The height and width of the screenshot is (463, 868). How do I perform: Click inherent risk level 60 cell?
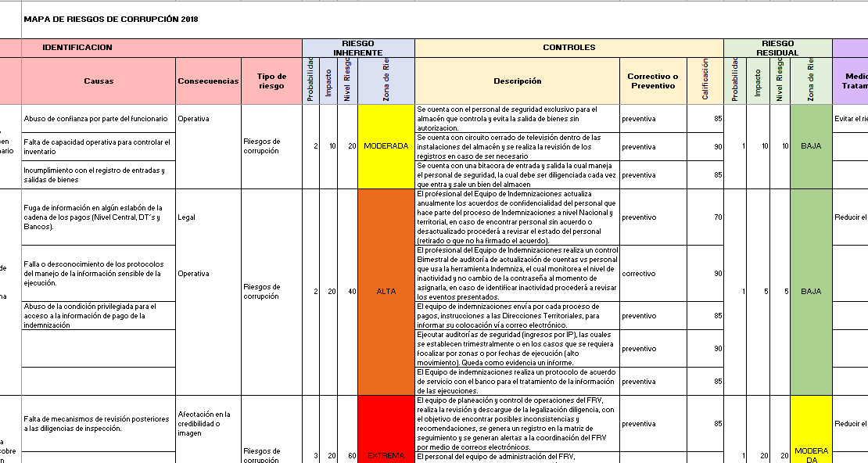(348, 430)
